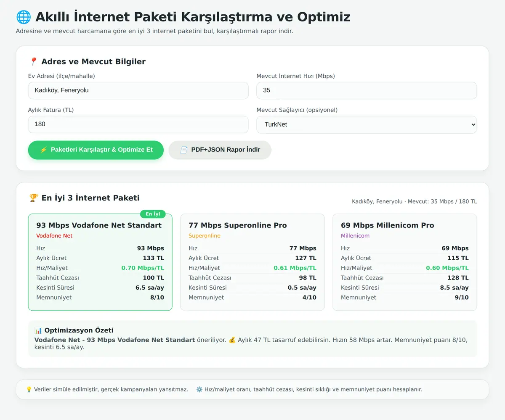Click Paketleri Karşılaştır & Optimize Et button
505x420 pixels.
pos(96,150)
